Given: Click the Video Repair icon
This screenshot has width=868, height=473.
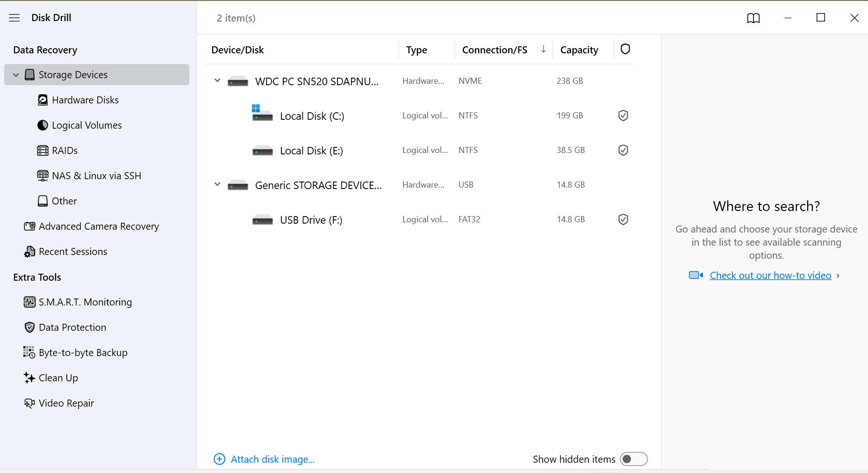Looking at the screenshot, I should (x=29, y=403).
